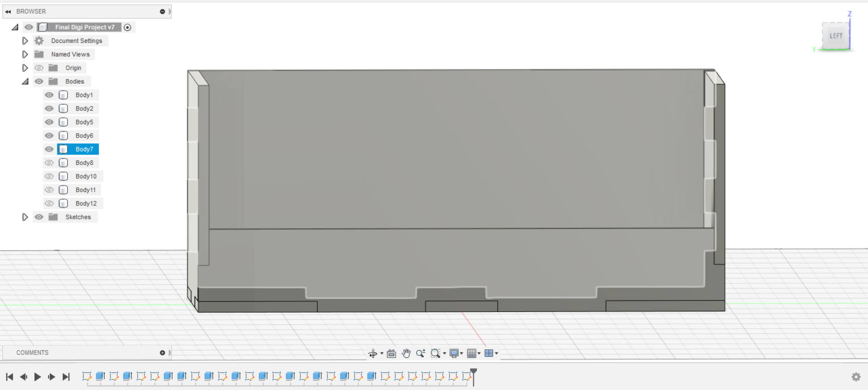This screenshot has width=868, height=390.
Task: Step back one timeline feature
Action: [x=24, y=377]
